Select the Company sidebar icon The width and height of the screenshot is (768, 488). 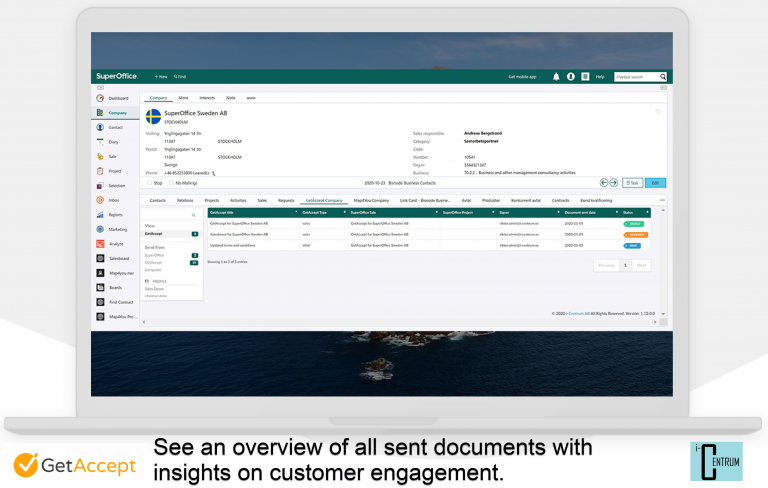coord(100,113)
